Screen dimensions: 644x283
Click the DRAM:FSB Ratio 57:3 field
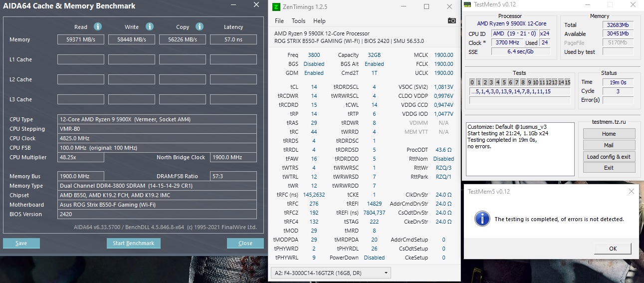[x=233, y=176]
